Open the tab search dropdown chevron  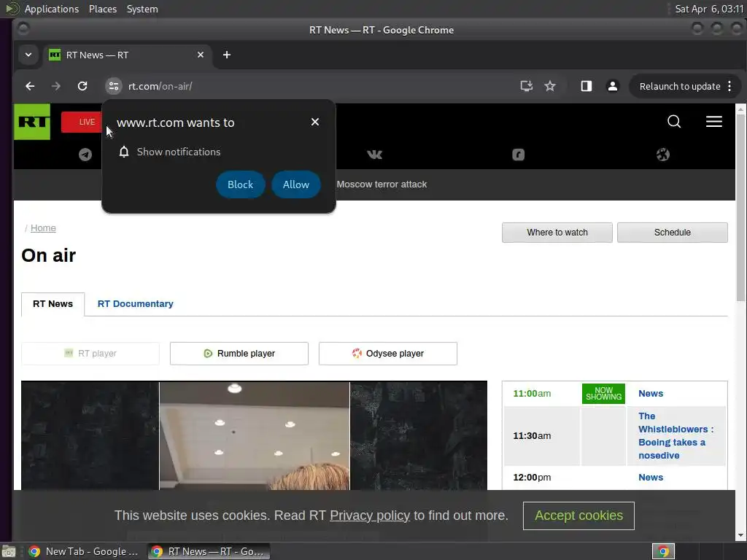(28, 55)
